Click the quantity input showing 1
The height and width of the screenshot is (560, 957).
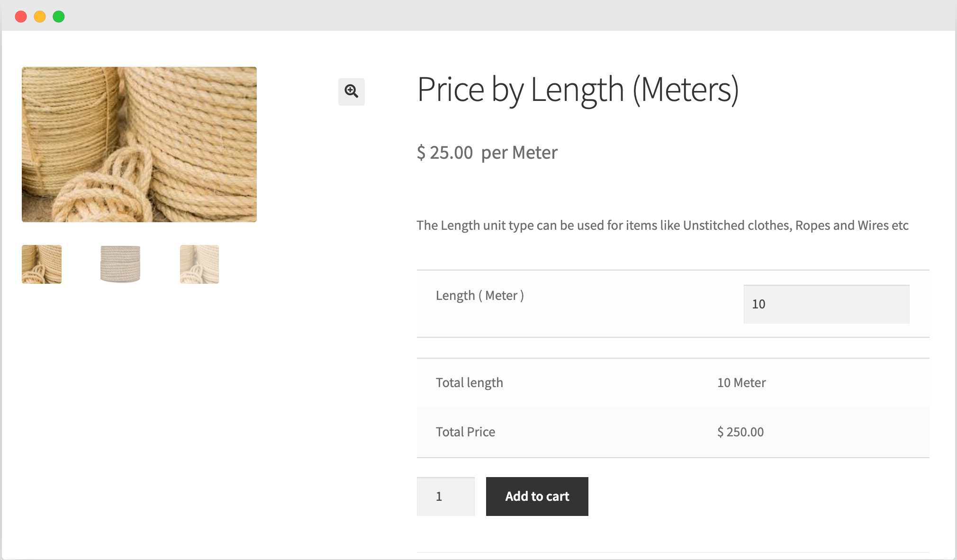pos(445,496)
